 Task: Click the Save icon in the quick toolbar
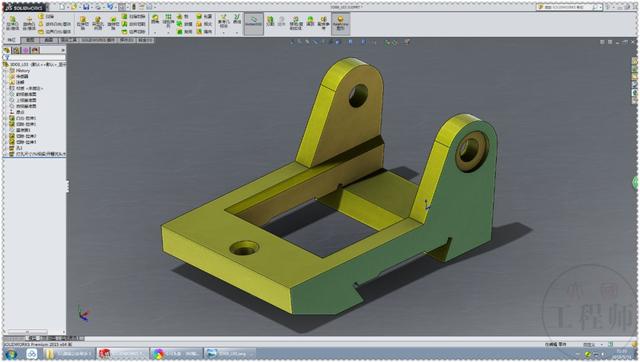86,7
